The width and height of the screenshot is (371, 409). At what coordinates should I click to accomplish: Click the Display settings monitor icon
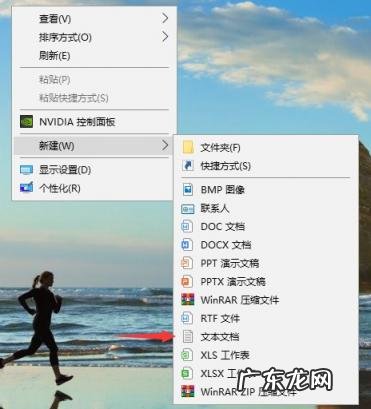(x=26, y=170)
